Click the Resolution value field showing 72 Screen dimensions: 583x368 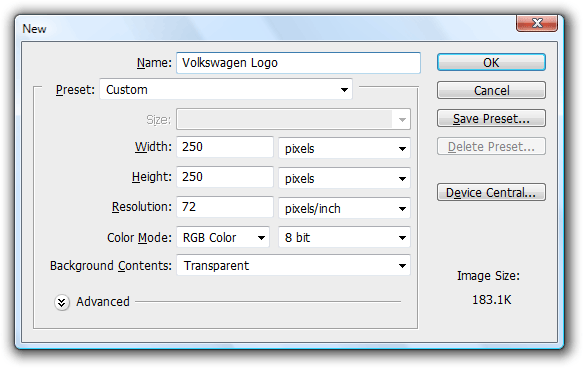[225, 207]
